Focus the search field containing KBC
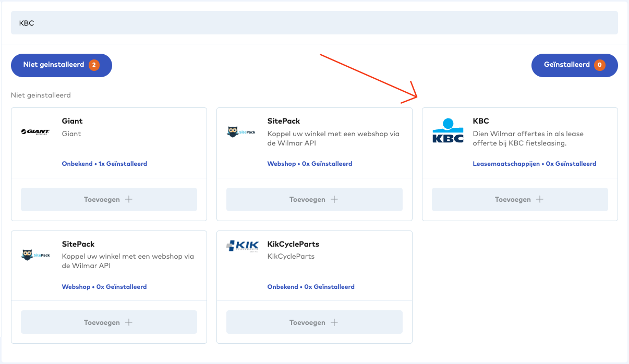 314,23
